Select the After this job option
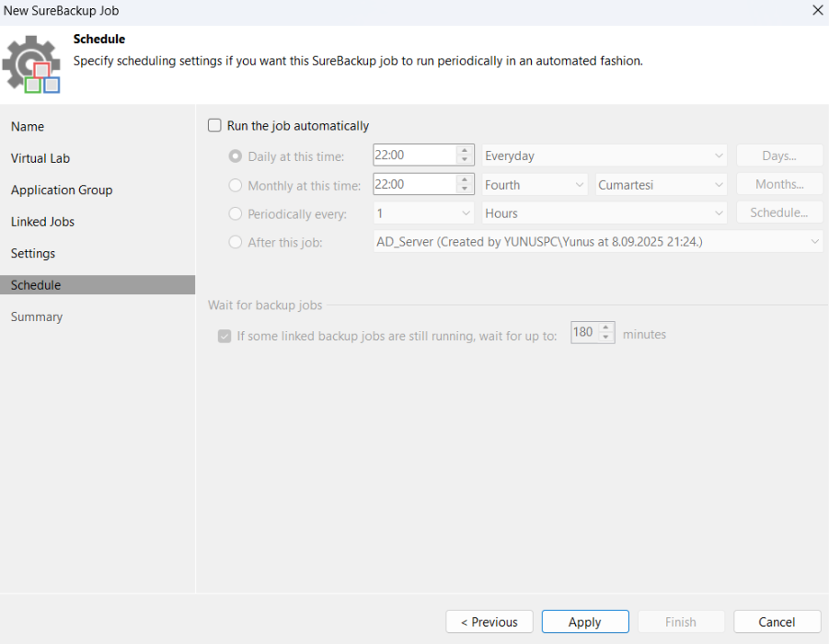This screenshot has height=644, width=829. tap(236, 242)
